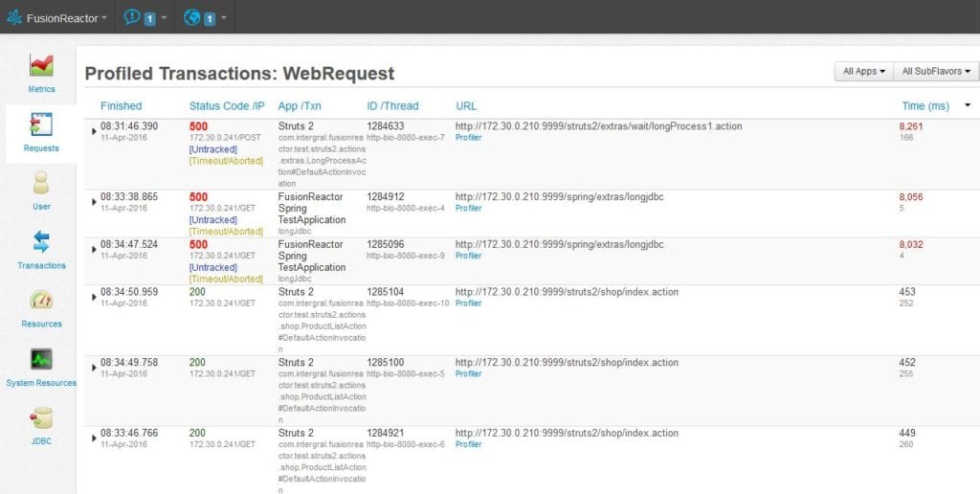
Task: Open the Metrics sidebar icon
Action: point(41,66)
